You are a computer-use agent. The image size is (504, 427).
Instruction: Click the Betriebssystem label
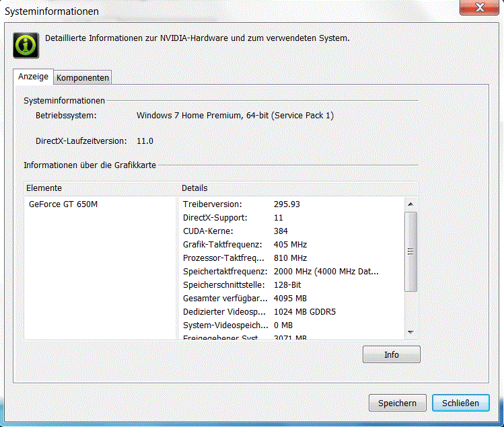tap(66, 116)
